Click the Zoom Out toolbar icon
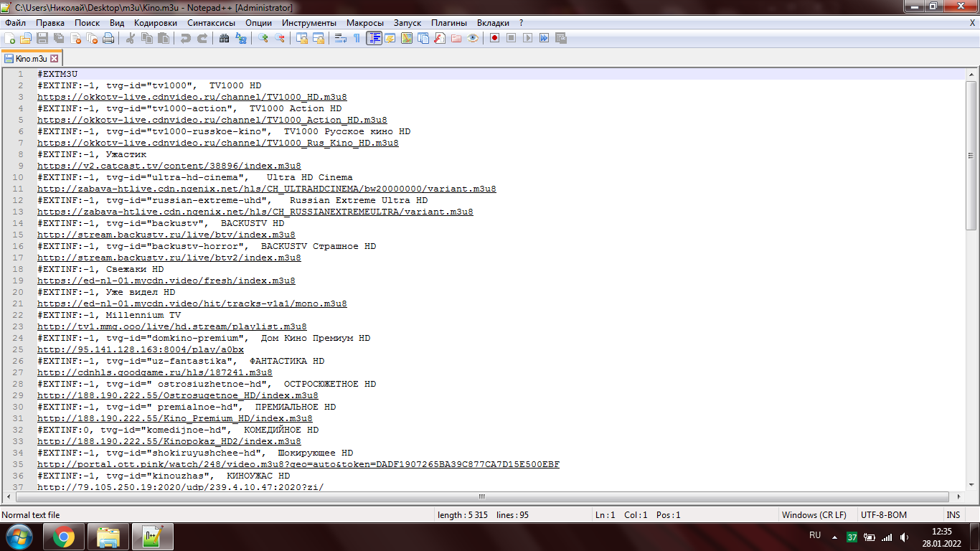Viewport: 980px width, 551px height. pyautogui.click(x=280, y=38)
